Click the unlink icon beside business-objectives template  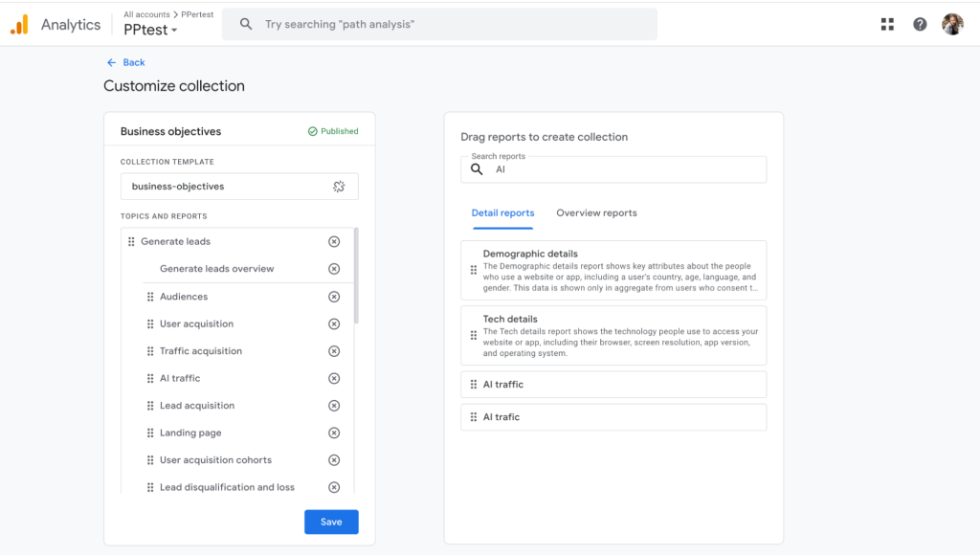(x=339, y=187)
